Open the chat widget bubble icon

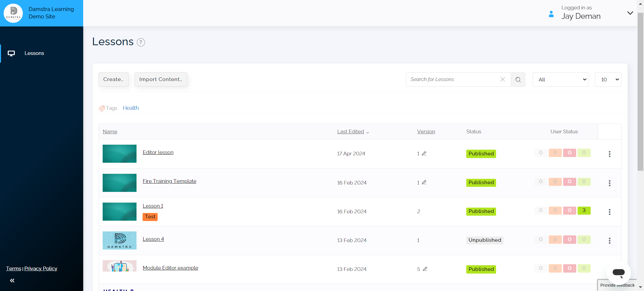click(x=619, y=273)
